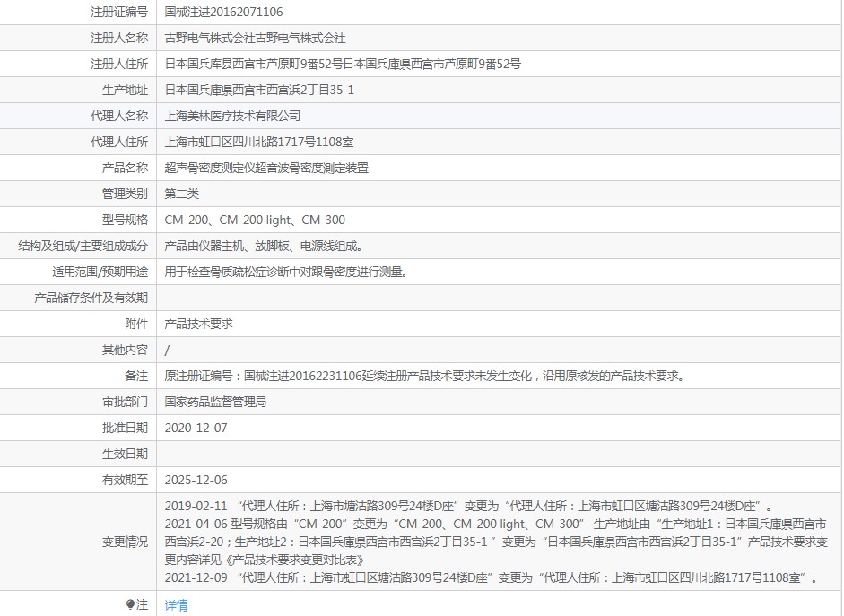This screenshot has height=616, width=844.
Task: Click the 产品技术要求 attachment value
Action: pos(199,324)
